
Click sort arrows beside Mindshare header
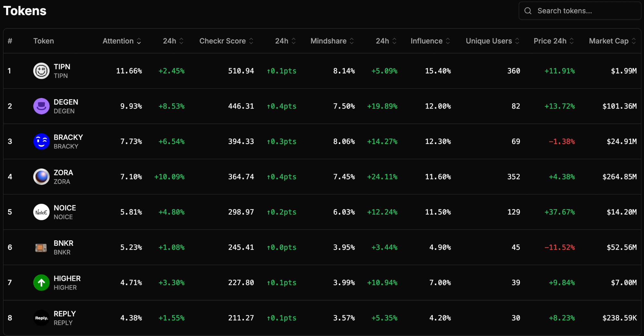point(352,41)
